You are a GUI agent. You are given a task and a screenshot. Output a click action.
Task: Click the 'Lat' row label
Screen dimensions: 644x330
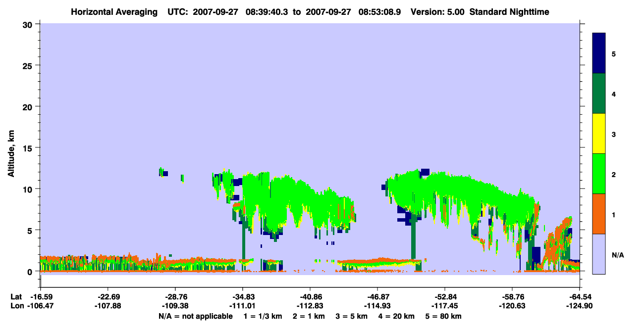coord(16,297)
